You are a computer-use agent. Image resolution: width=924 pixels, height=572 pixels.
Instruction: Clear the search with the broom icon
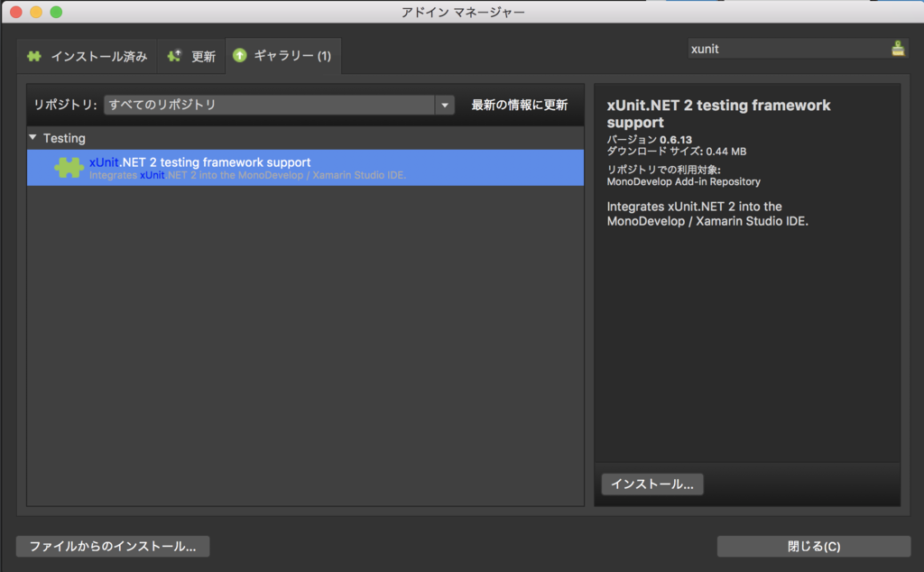[x=898, y=49]
